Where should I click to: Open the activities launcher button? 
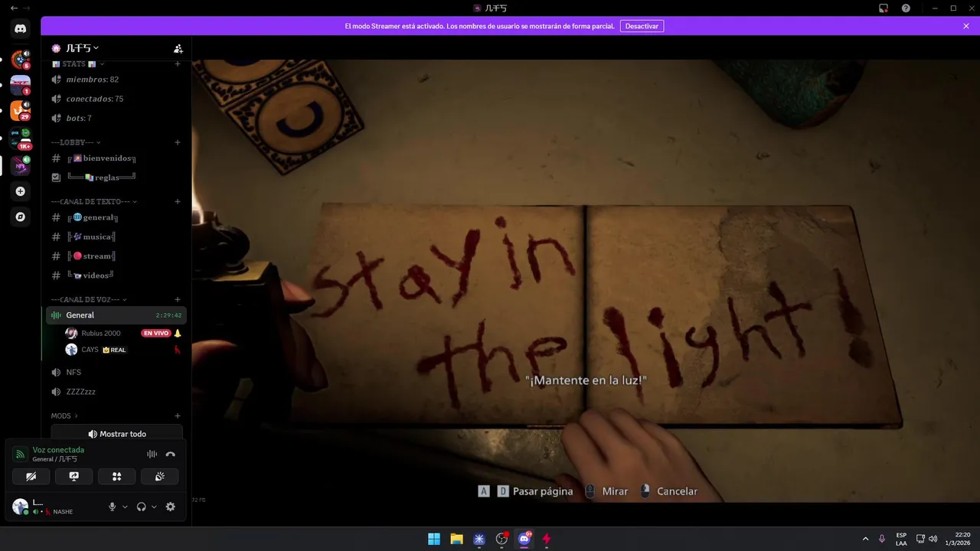pyautogui.click(x=117, y=477)
